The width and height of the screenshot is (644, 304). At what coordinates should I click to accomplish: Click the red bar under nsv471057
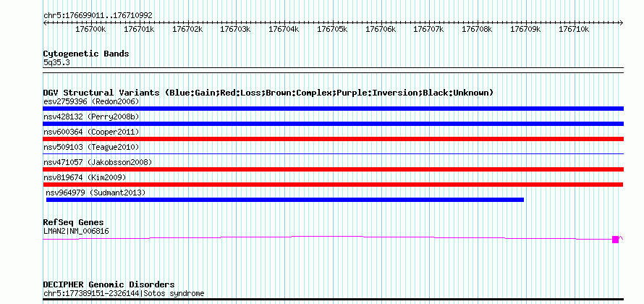(x=333, y=169)
